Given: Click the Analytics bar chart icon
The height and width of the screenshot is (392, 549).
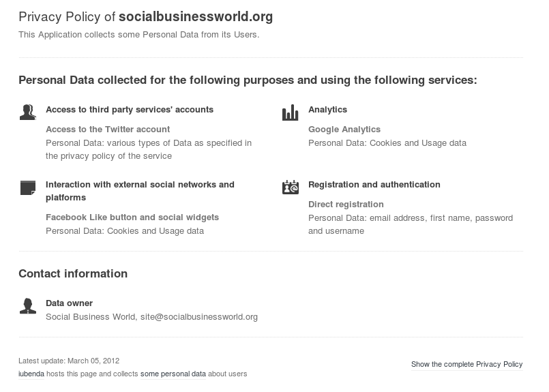Looking at the screenshot, I should 290,112.
